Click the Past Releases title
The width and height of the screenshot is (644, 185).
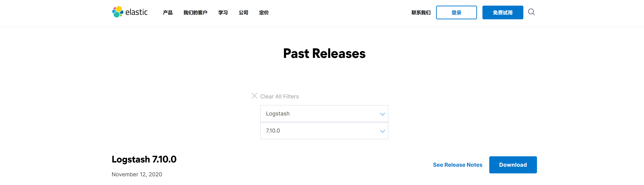324,53
